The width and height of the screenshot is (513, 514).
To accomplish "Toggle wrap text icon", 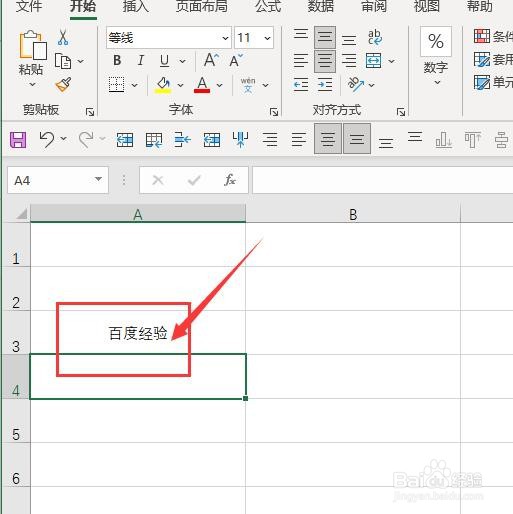I will coord(375,37).
